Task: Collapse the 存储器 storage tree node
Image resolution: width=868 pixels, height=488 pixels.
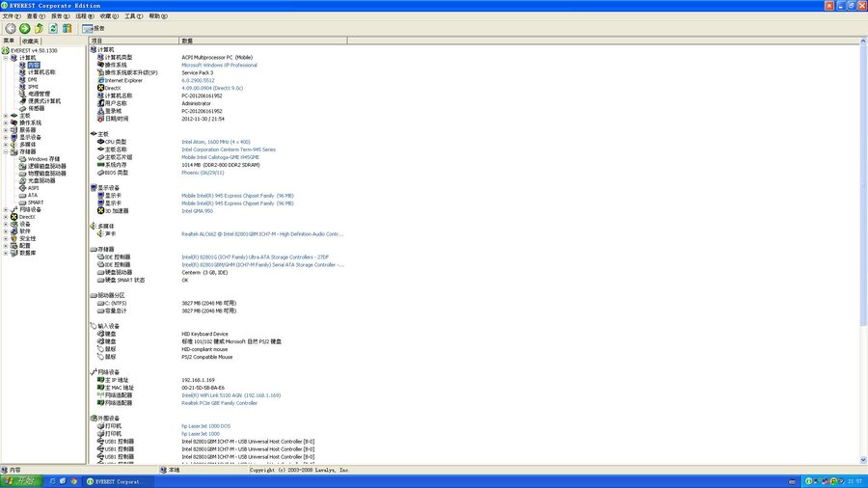Action: click(5, 151)
